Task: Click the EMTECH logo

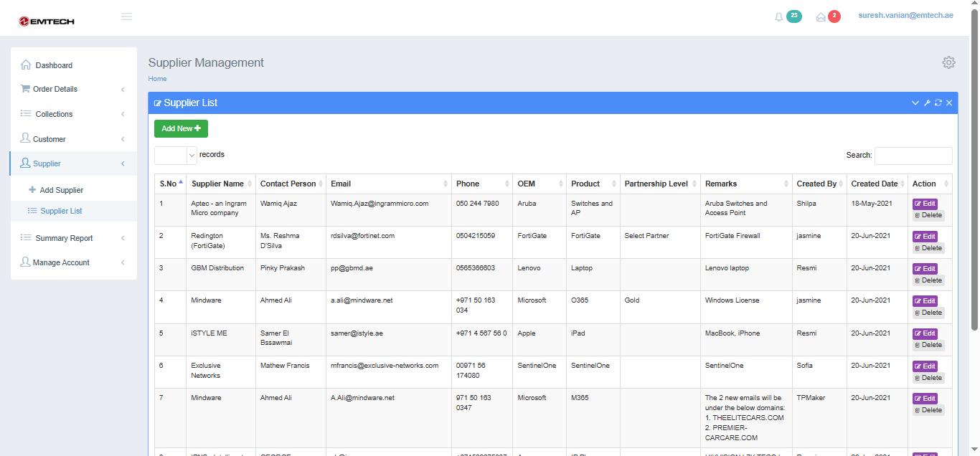Action: pos(47,21)
